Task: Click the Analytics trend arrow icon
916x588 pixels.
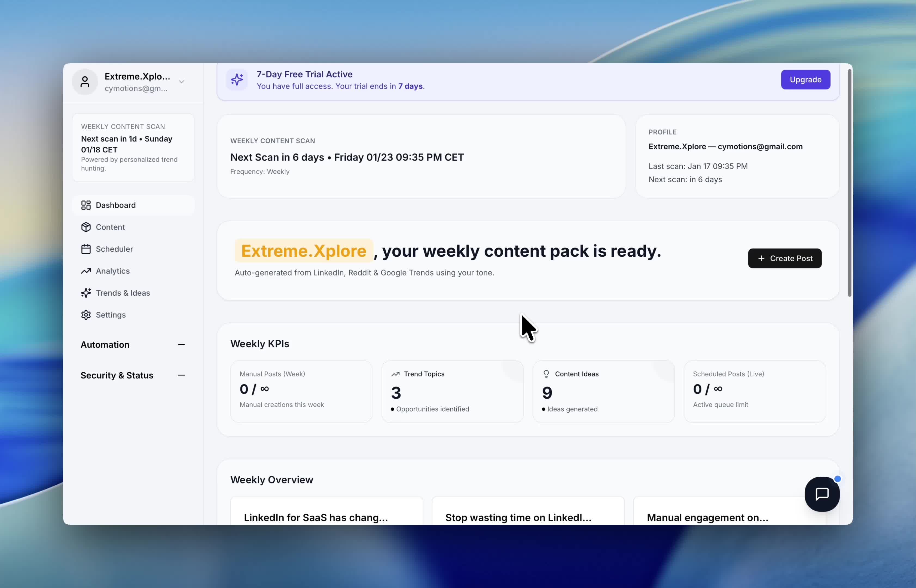Action: [86, 271]
